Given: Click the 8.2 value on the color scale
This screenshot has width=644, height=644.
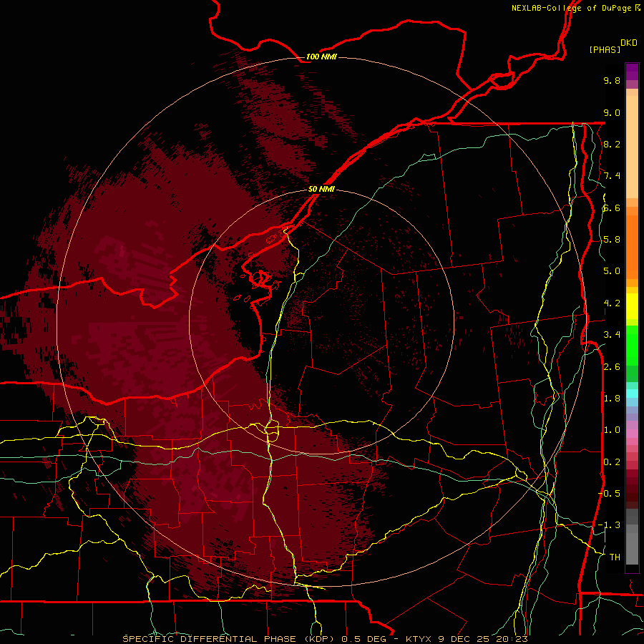Looking at the screenshot, I should point(612,144).
